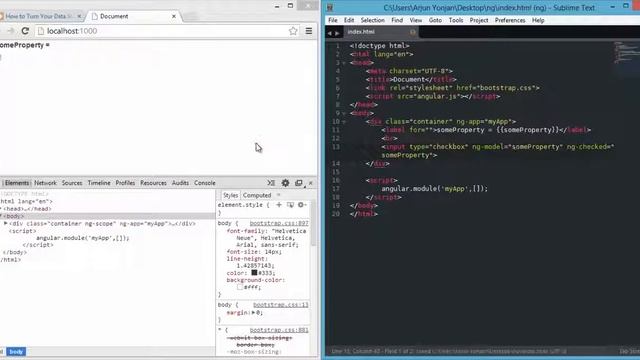Close the DevTools panel

[311, 183]
